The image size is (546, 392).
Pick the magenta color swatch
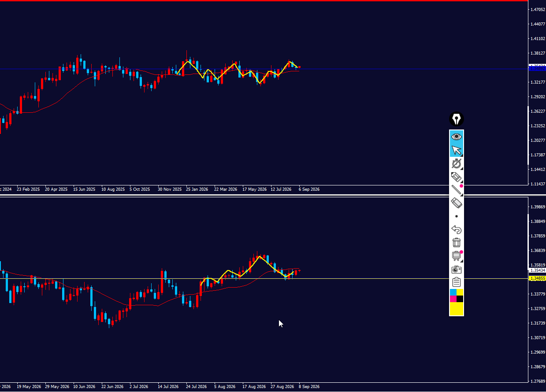(x=453, y=299)
